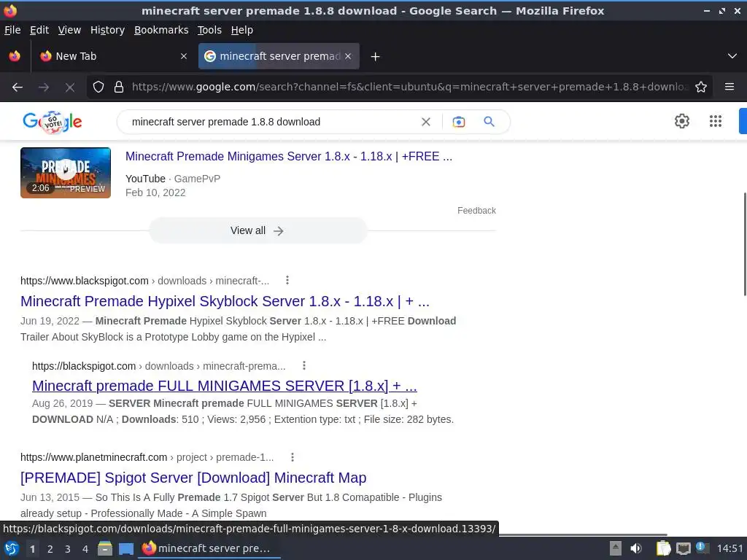Open the History menu
Viewport: 747px width, 560px height.
tap(108, 30)
